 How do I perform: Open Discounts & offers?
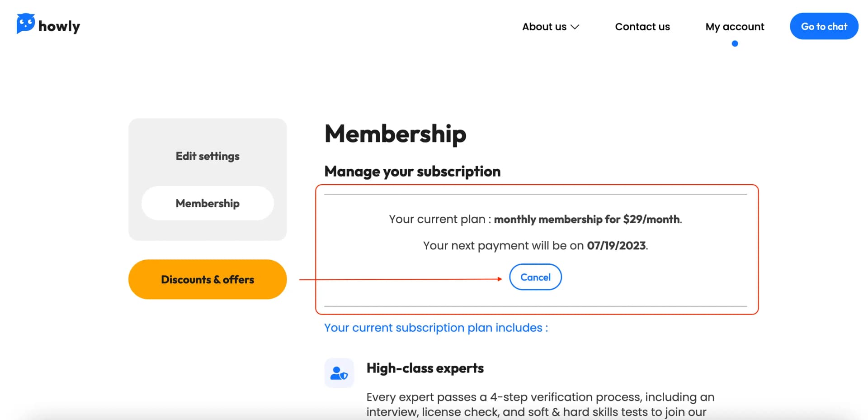click(208, 279)
